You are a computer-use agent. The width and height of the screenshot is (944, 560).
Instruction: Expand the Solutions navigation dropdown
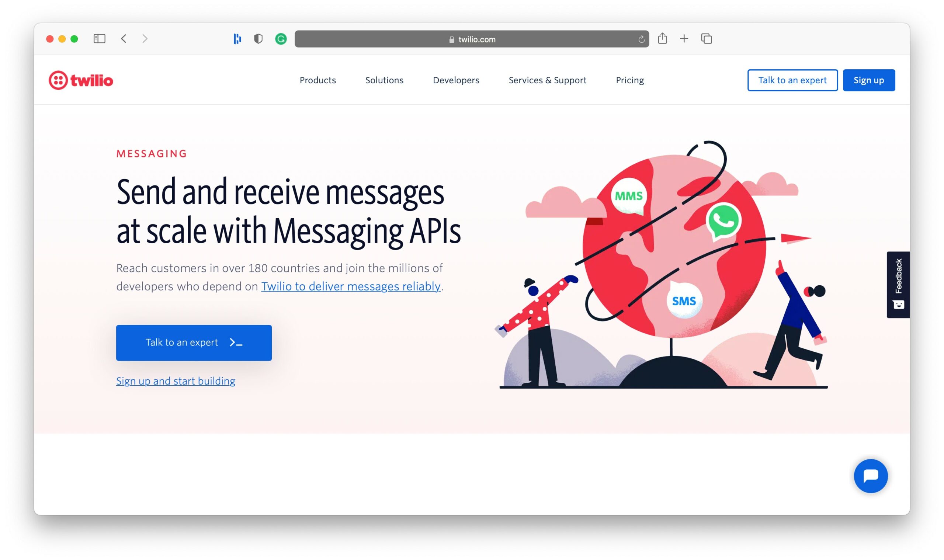[x=385, y=80]
